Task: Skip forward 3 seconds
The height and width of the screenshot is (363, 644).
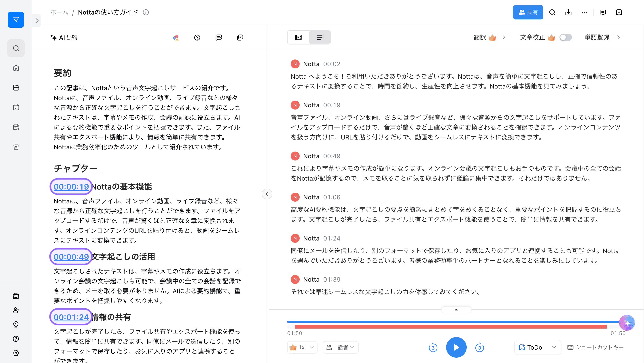Action: pyautogui.click(x=479, y=348)
